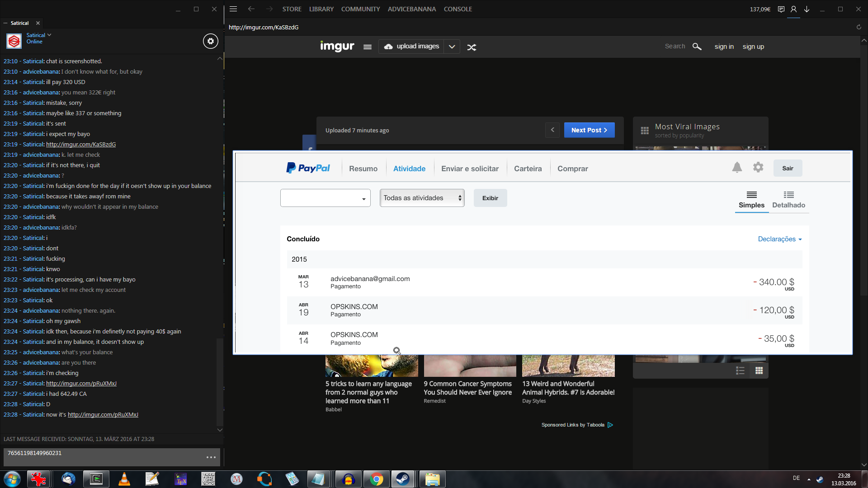The width and height of the screenshot is (868, 488).
Task: Launch VLC media player from taskbar
Action: (x=124, y=479)
